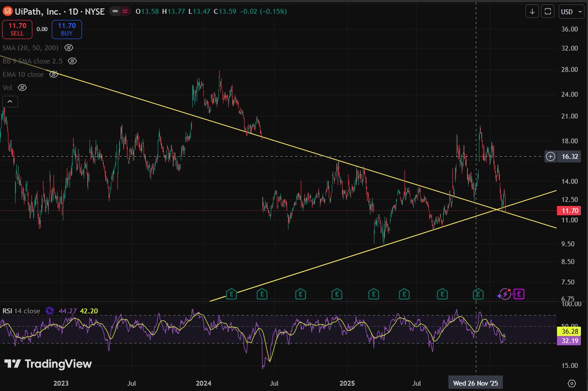Viewport: 588px width, 391px height.
Task: Click the earnings E marker on dashed crosshair
Action: coord(479,294)
